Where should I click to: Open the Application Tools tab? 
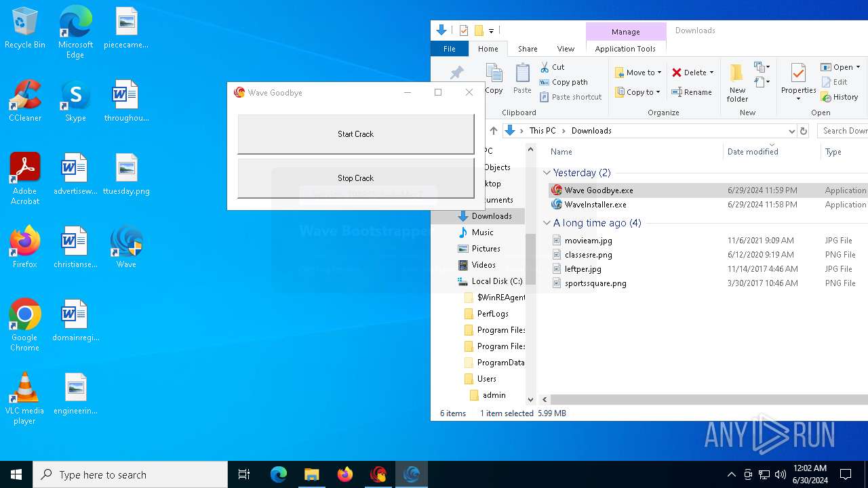(x=625, y=49)
